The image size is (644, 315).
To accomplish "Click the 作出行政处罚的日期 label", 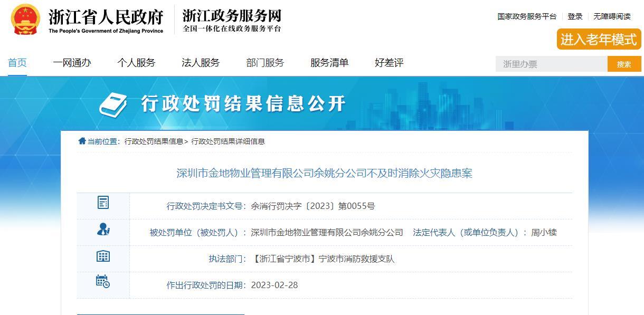I will [207, 285].
